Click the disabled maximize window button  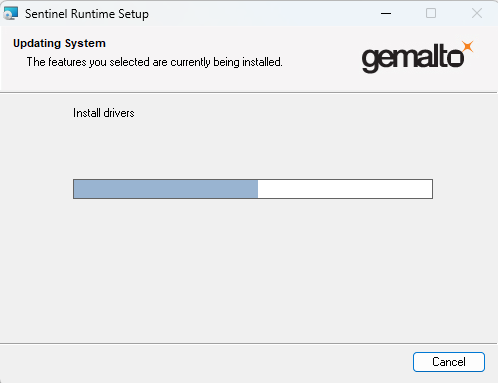tap(431, 13)
